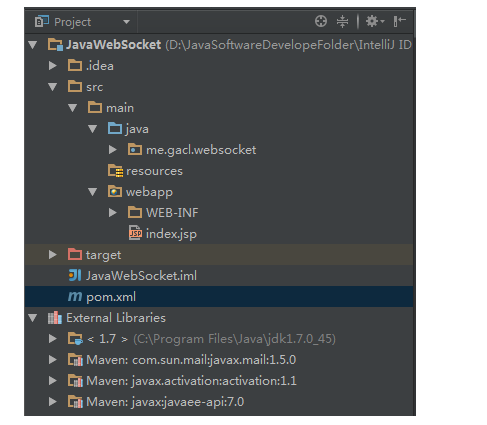Select the me.gacl.websocket package label
487x425 pixels.
tap(201, 150)
